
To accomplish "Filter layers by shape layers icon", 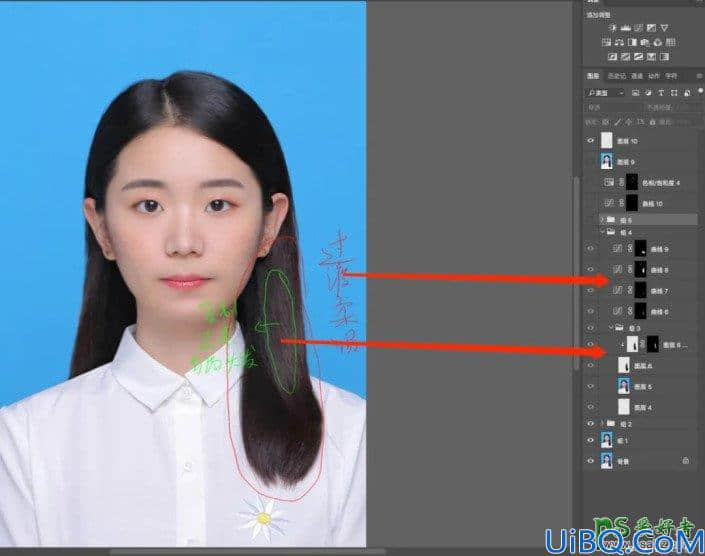I will coord(674,93).
